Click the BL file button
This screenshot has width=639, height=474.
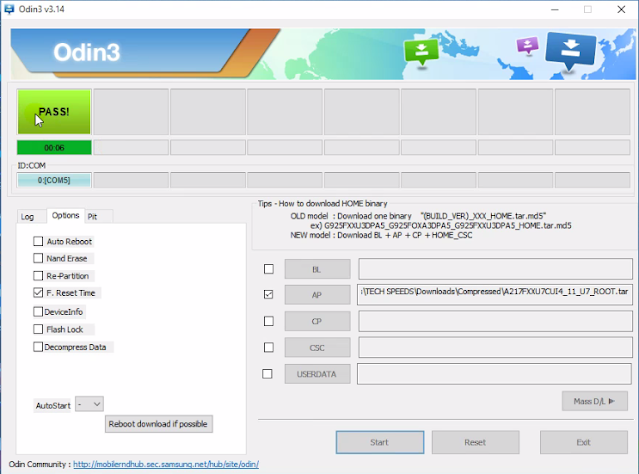click(x=317, y=269)
